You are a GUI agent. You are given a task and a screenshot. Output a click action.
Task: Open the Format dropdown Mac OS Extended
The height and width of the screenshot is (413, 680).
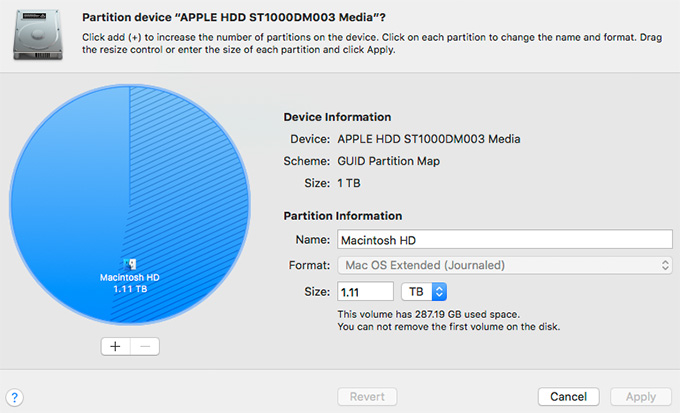coord(505,265)
